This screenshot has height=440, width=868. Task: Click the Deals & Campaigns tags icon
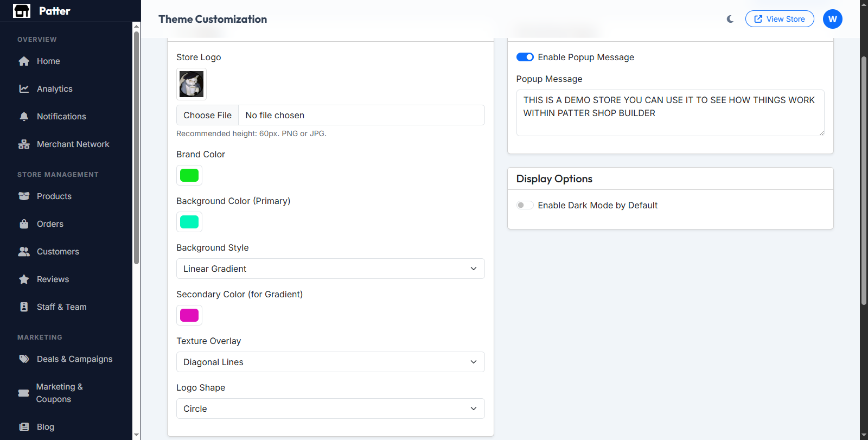24,359
